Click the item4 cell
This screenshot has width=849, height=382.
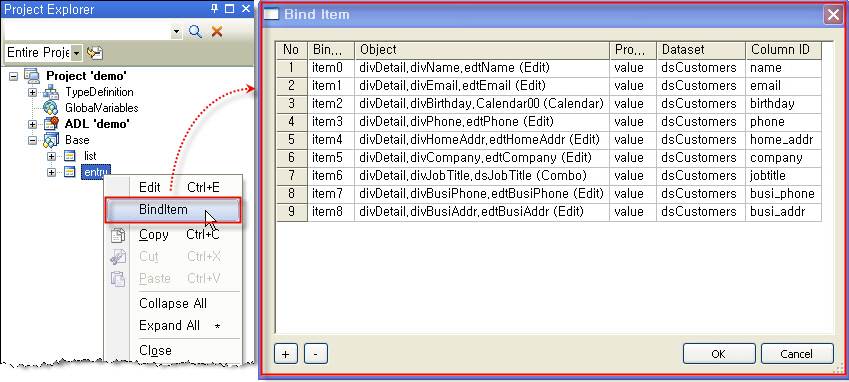[331, 140]
